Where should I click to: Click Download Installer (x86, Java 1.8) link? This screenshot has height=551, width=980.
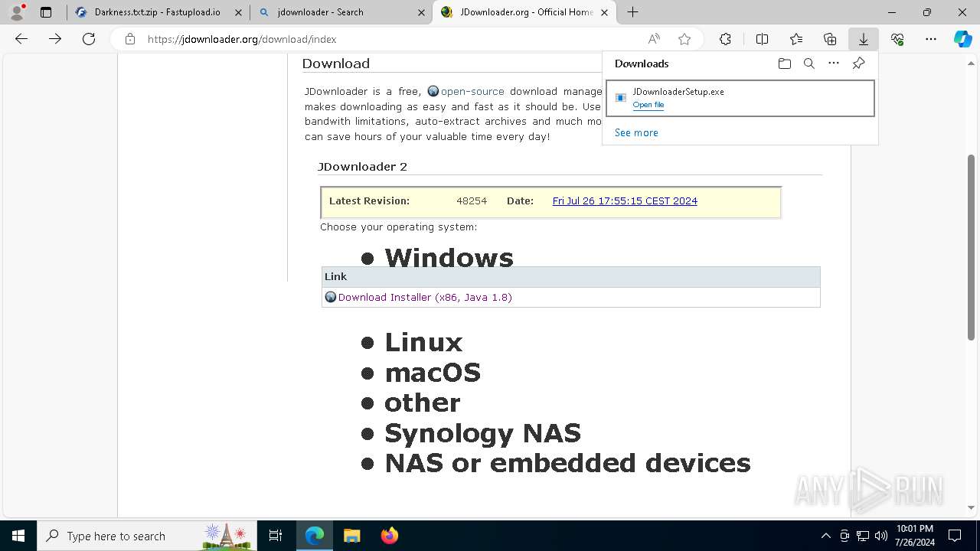[425, 297]
